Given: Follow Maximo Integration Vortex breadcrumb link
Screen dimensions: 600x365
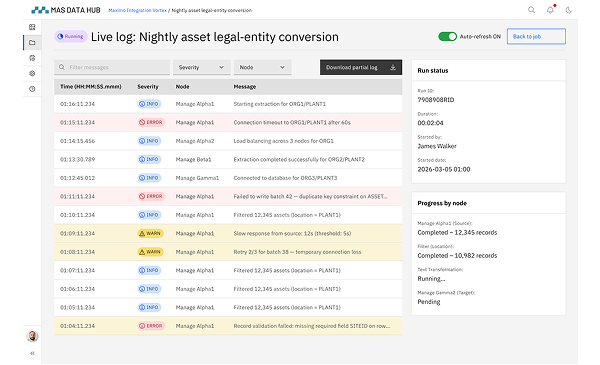Looking at the screenshot, I should 137,10.
